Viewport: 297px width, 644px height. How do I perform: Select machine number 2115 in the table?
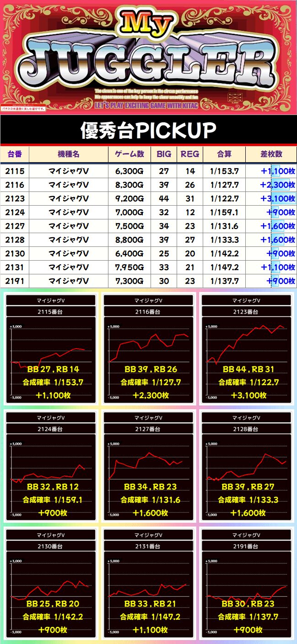click(15, 171)
